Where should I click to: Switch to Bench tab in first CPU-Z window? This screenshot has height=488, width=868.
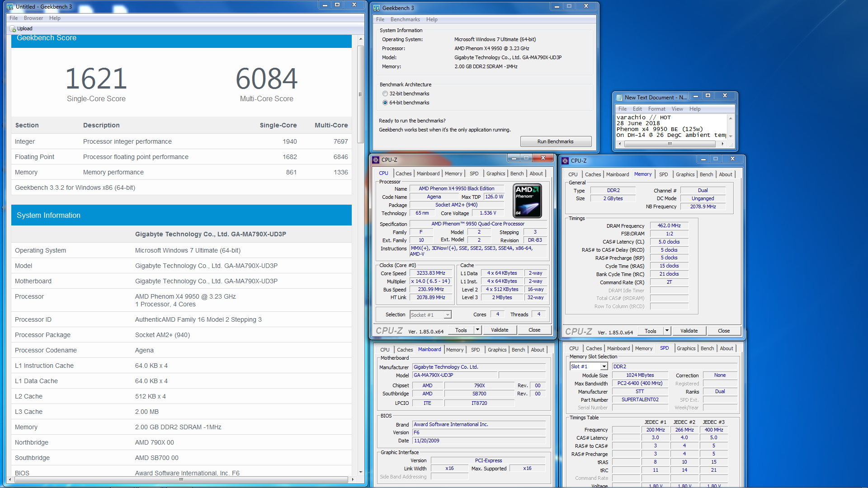point(517,174)
